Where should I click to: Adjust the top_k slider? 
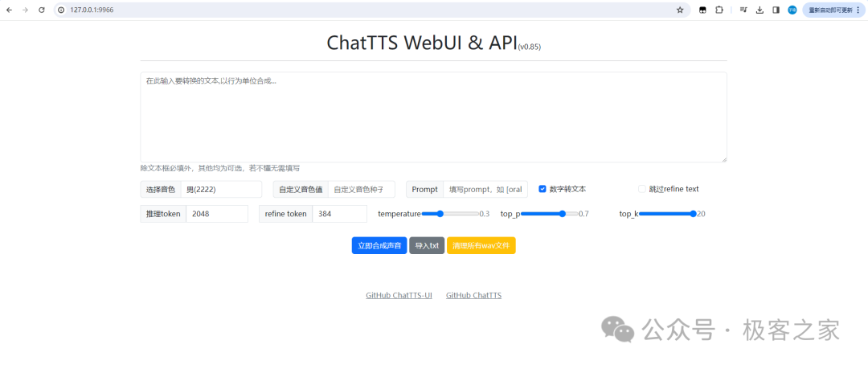[x=668, y=214]
